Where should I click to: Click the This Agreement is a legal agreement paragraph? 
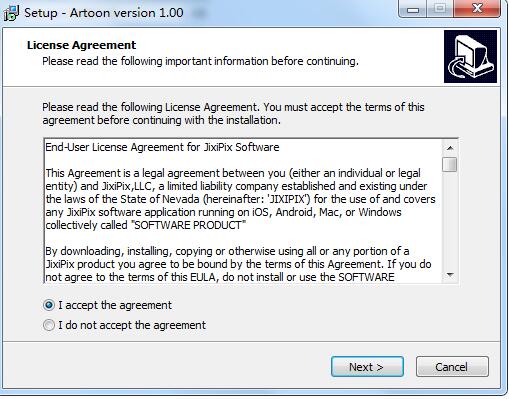pyautogui.click(x=240, y=199)
